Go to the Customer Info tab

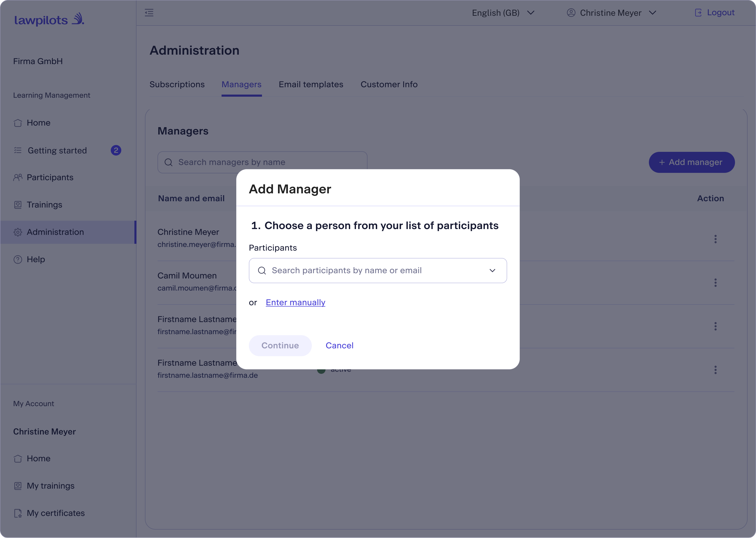tap(389, 85)
